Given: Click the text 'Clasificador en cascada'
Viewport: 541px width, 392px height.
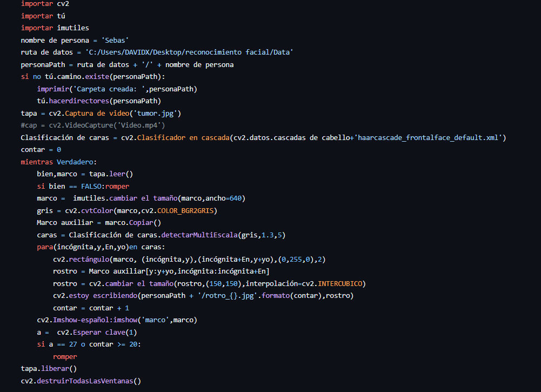Looking at the screenshot, I should click(x=183, y=138).
